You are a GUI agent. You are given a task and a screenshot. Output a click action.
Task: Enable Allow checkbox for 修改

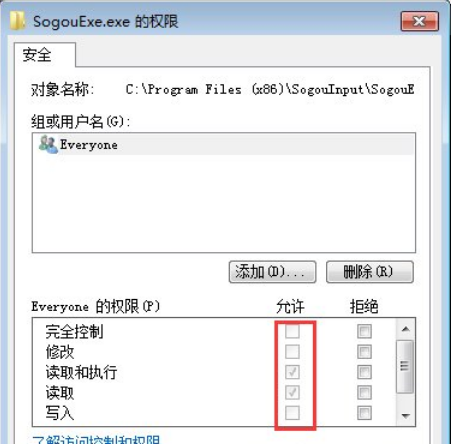click(292, 352)
